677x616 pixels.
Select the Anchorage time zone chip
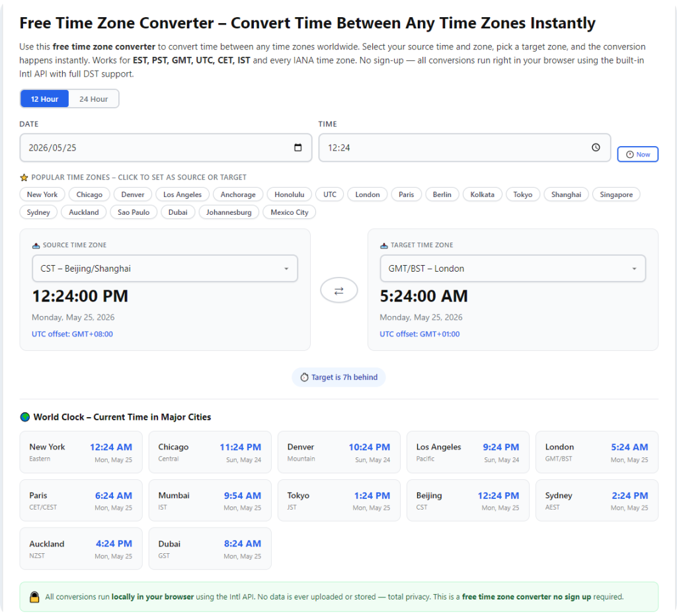(238, 195)
